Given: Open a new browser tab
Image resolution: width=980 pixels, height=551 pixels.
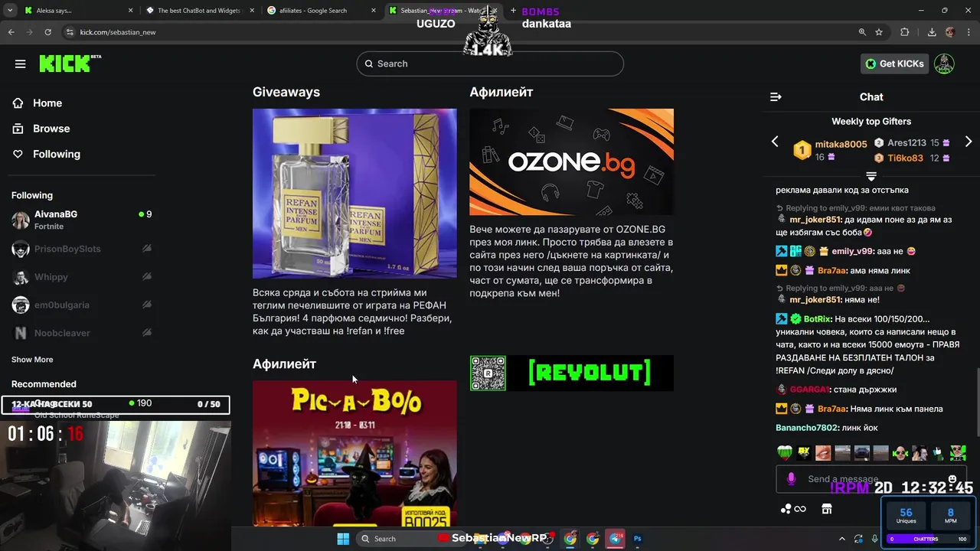Looking at the screenshot, I should [x=514, y=11].
